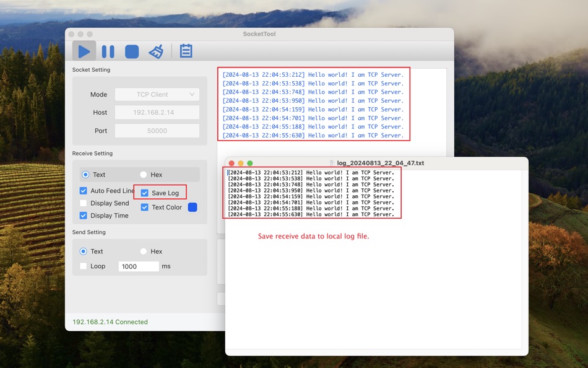Viewport: 588px width, 368px height.
Task: Select the Port number field showing 50000
Action: [157, 130]
